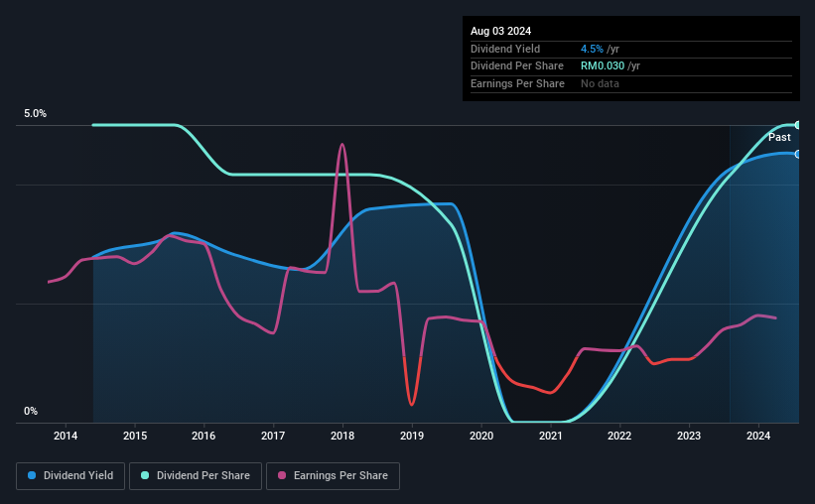The width and height of the screenshot is (815, 504).
Task: Click the 5.0% y-axis label
Action: (35, 113)
